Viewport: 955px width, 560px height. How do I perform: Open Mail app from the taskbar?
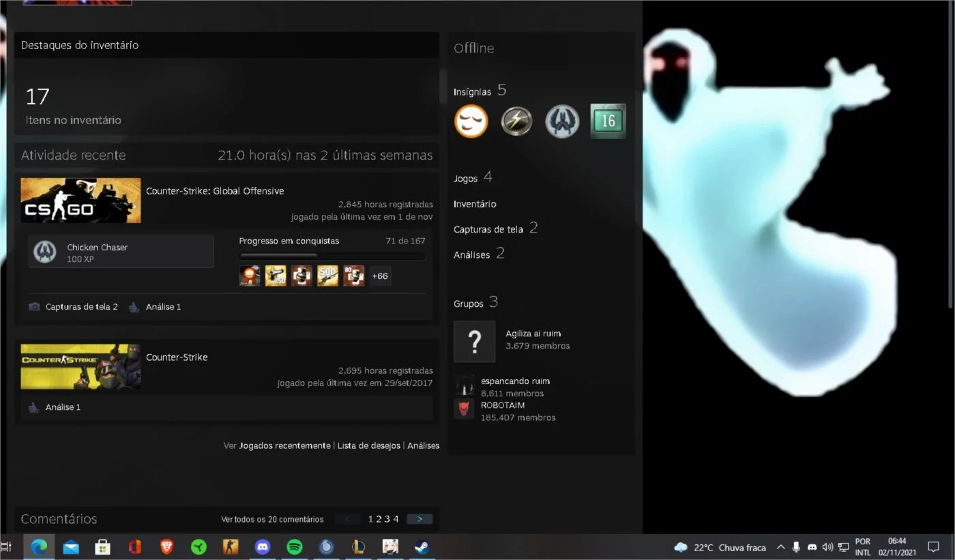(71, 547)
